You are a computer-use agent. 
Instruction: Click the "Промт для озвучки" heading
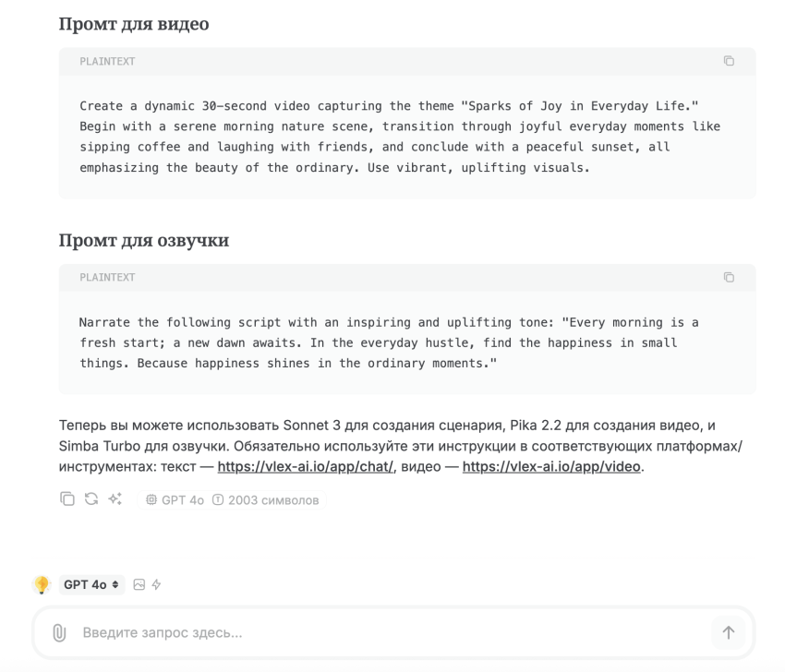(144, 241)
